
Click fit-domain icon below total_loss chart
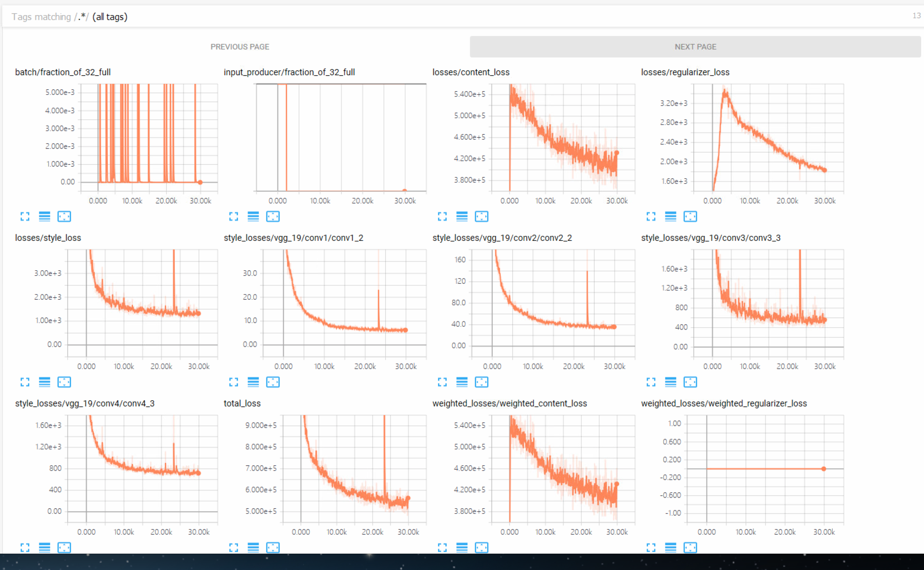pyautogui.click(x=273, y=548)
